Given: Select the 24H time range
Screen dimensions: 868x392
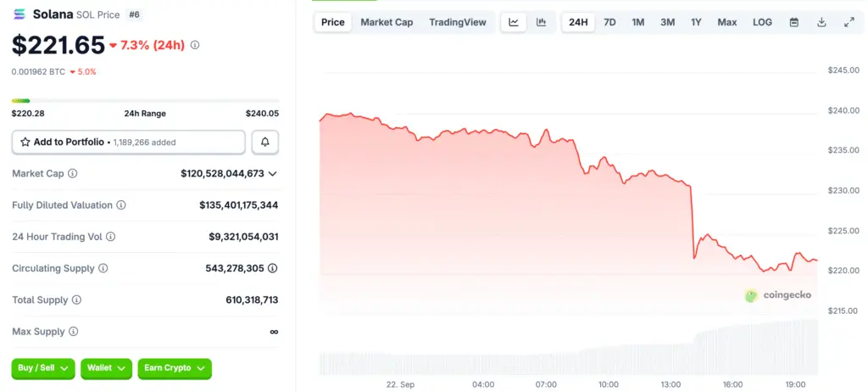Looking at the screenshot, I should (578, 22).
